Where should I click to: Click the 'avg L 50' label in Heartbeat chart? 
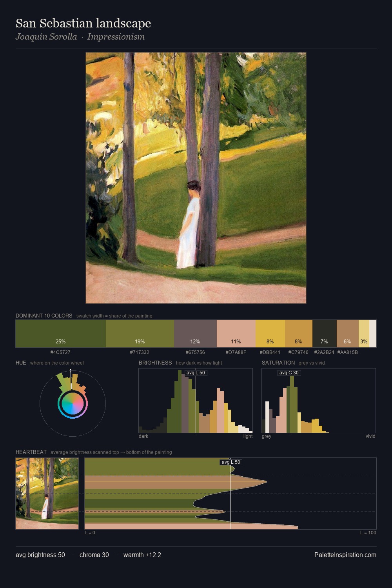click(231, 462)
